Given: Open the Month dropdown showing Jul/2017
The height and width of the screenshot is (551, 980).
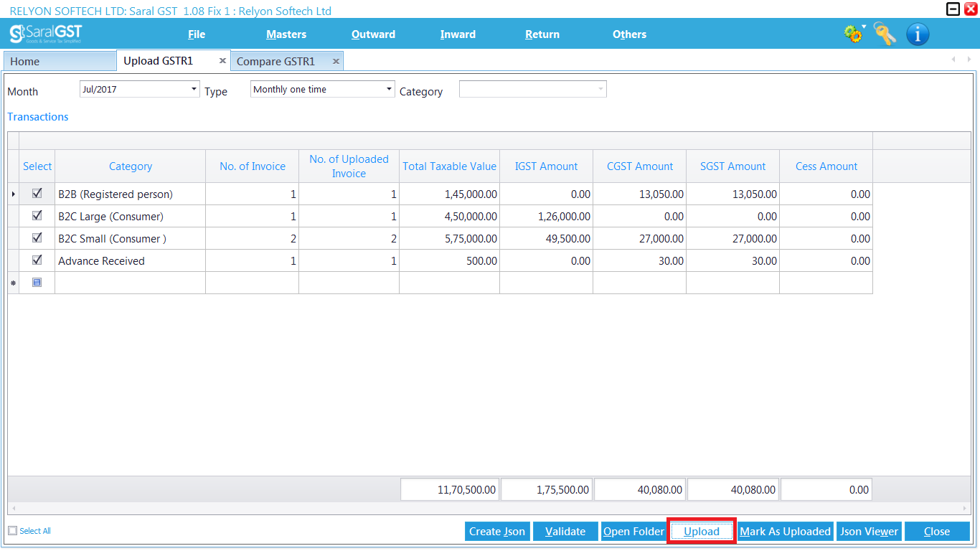Looking at the screenshot, I should tap(194, 88).
